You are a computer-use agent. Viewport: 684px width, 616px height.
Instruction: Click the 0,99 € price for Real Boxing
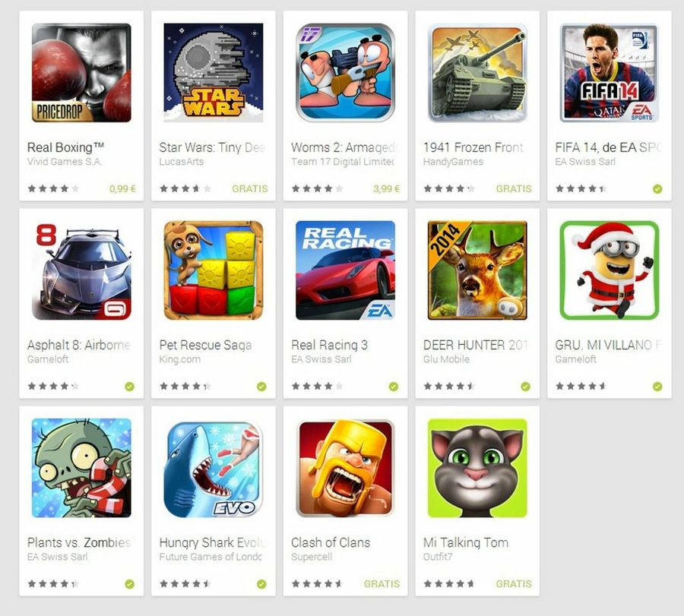[122, 189]
